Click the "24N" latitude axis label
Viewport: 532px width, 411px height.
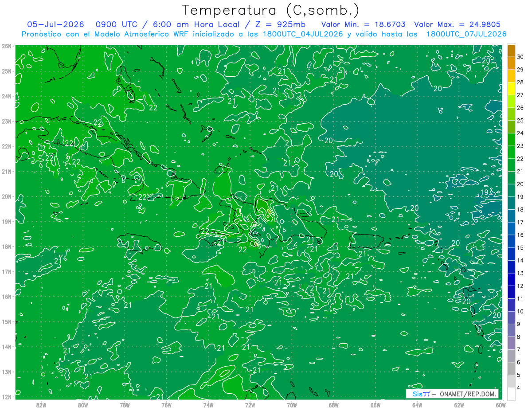point(7,96)
